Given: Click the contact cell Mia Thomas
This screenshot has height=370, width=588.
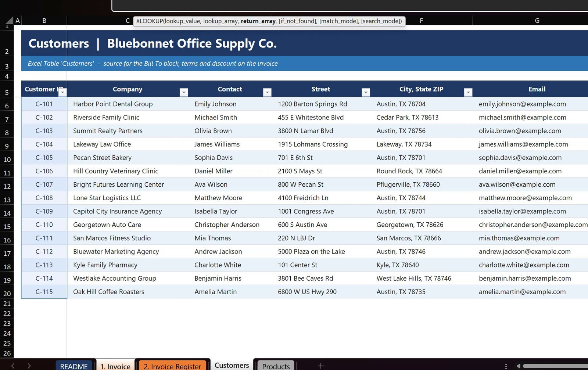Looking at the screenshot, I should [x=230, y=238].
